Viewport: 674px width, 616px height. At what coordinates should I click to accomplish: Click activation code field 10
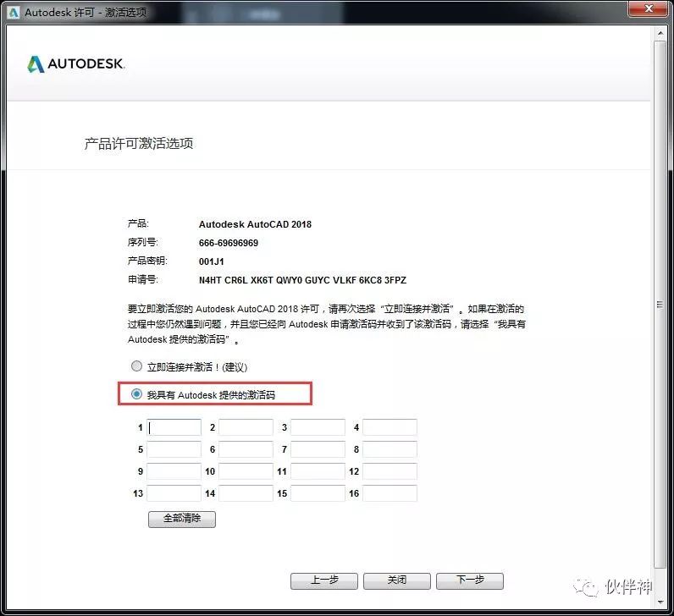click(246, 471)
